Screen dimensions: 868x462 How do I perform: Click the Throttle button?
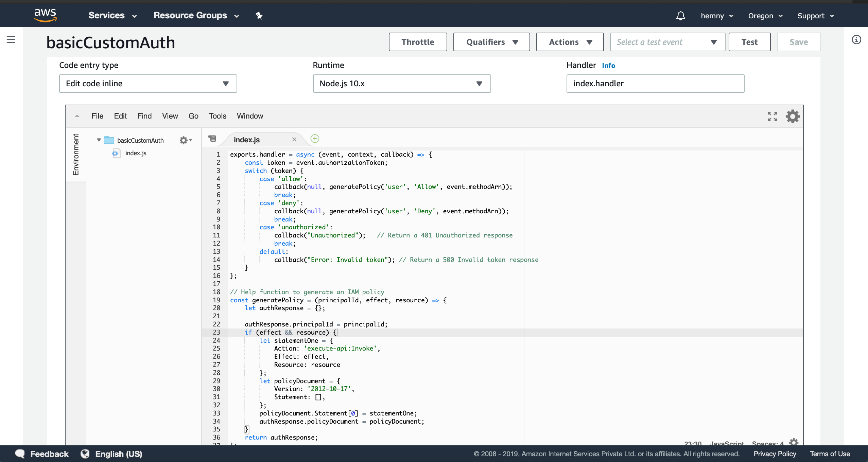tap(418, 42)
